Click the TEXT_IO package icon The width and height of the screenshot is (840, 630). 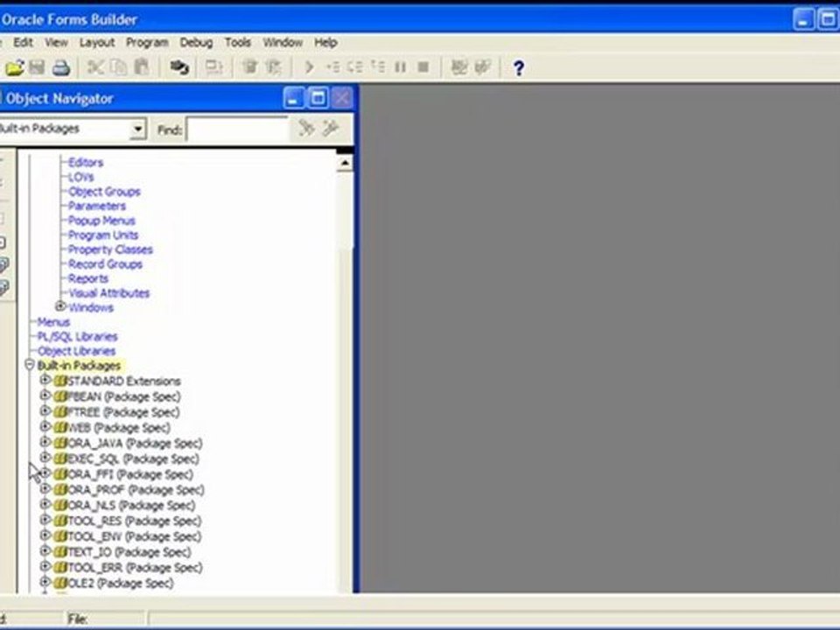(x=60, y=552)
